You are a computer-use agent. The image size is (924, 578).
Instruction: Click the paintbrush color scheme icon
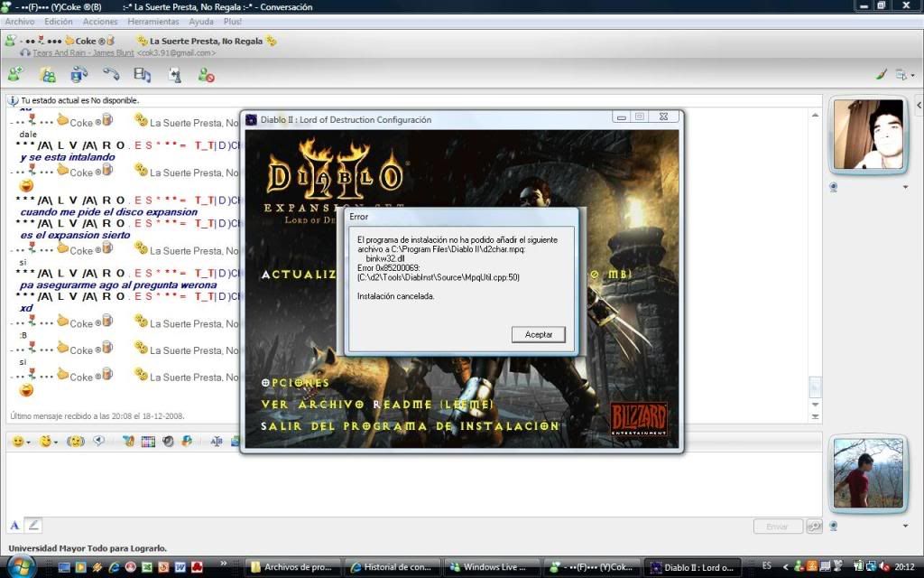881,74
